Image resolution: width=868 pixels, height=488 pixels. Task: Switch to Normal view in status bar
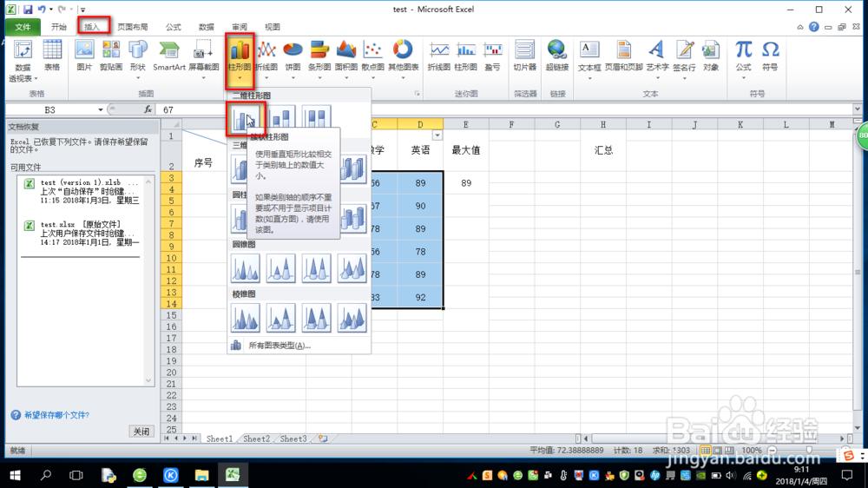pos(705,451)
